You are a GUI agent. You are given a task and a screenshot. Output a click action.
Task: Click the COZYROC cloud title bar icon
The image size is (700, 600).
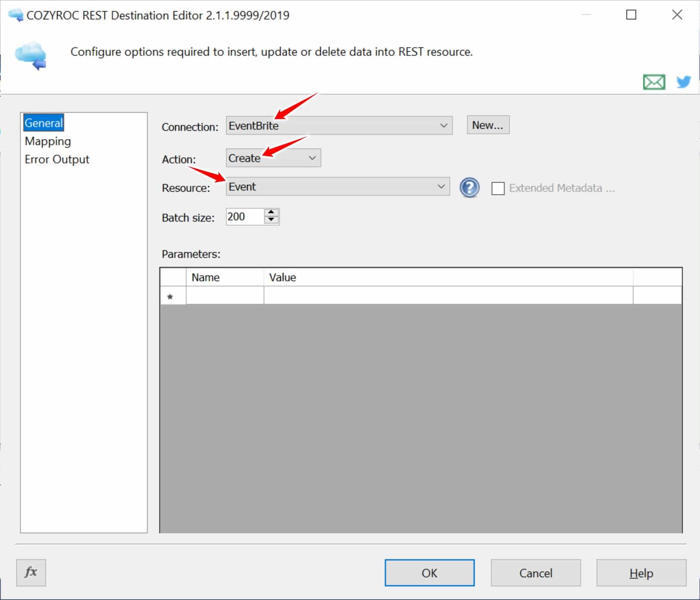(x=16, y=15)
